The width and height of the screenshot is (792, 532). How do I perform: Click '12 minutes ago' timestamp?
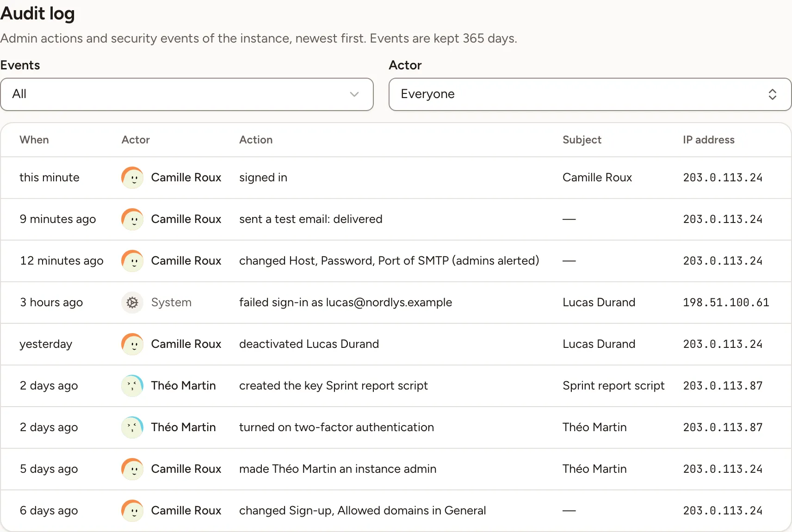(62, 261)
